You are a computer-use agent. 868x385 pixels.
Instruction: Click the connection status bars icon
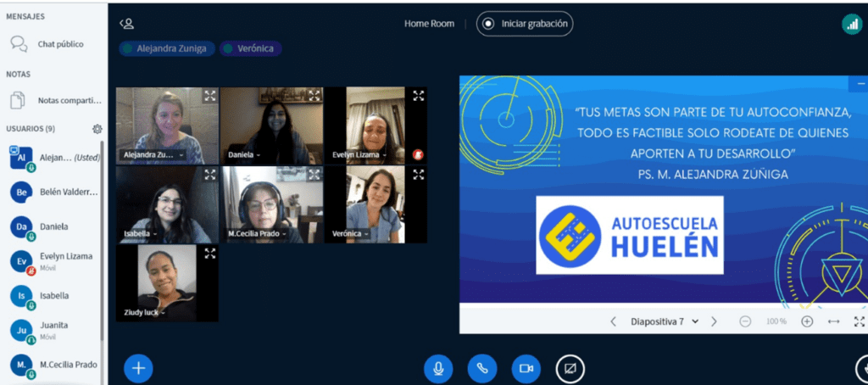tap(851, 25)
